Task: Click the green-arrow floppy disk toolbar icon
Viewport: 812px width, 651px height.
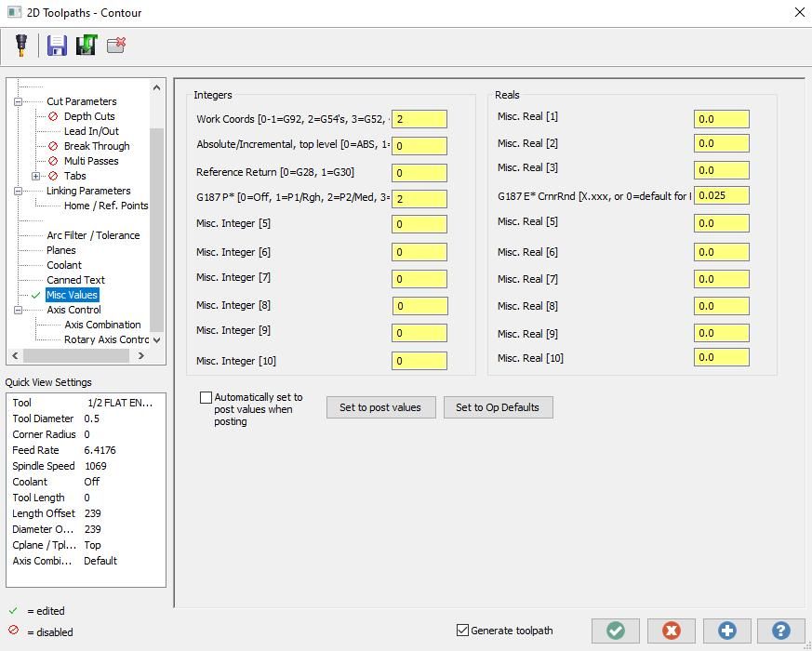Action: point(87,45)
